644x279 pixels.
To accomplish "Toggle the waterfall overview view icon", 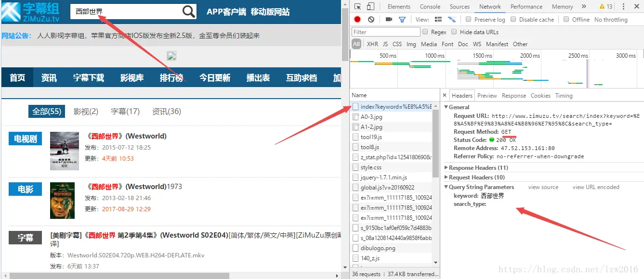I will [x=452, y=19].
